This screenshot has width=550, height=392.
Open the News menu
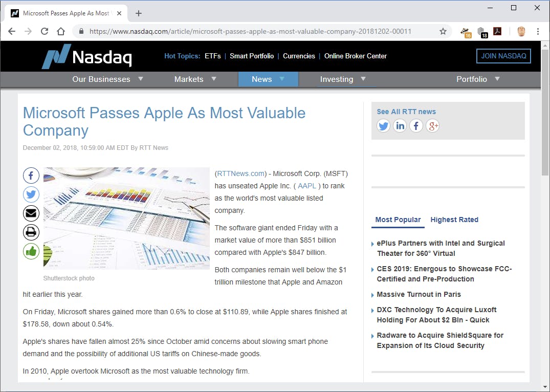click(x=261, y=79)
